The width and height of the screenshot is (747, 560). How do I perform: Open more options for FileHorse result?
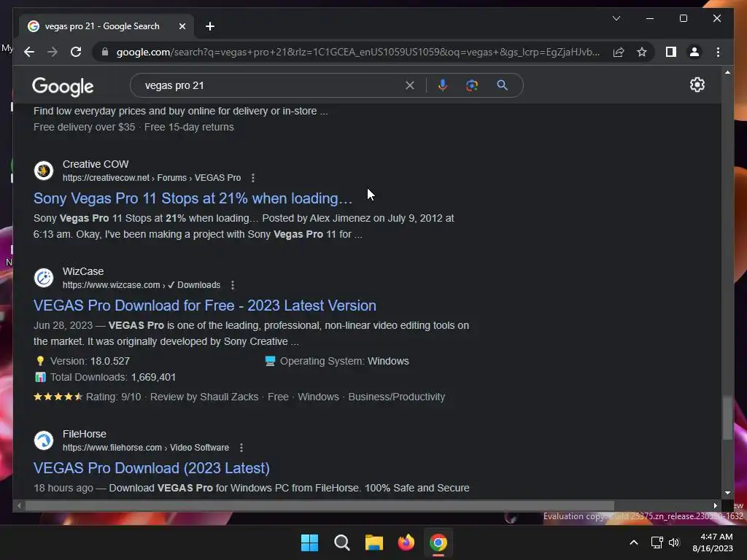coord(241,448)
